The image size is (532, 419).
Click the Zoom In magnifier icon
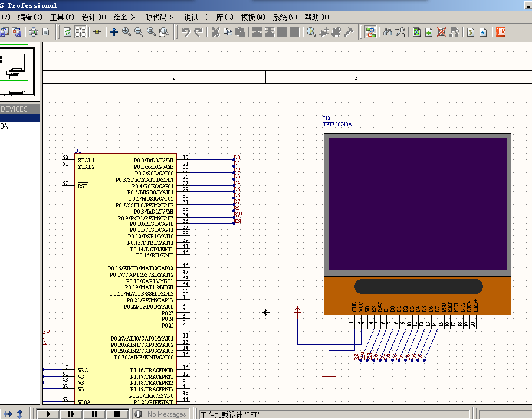click(x=127, y=32)
